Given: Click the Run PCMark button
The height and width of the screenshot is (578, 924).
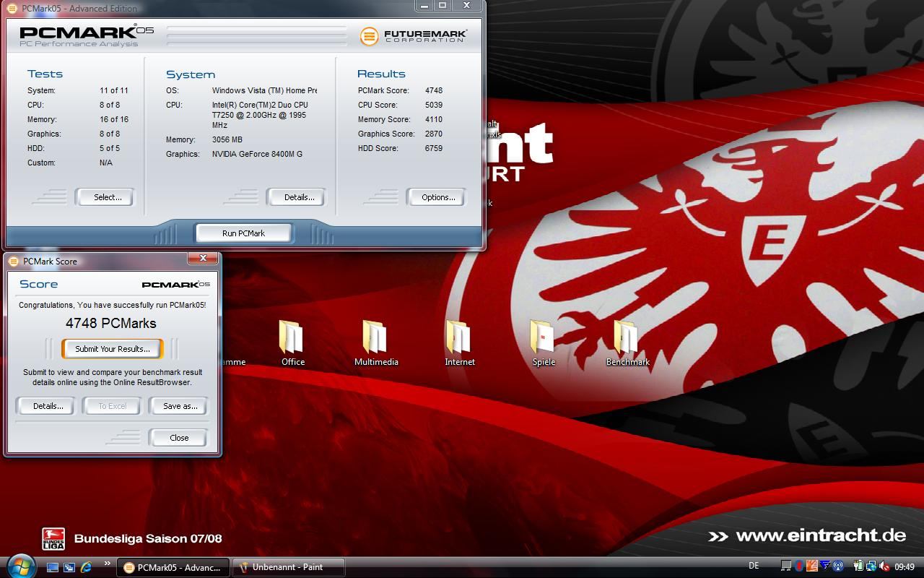Looking at the screenshot, I should 243,233.
